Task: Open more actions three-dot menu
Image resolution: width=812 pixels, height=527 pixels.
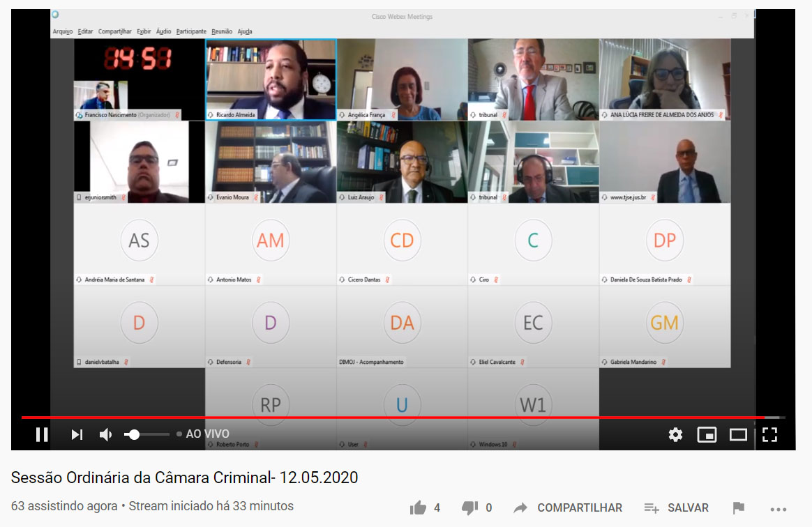Action: (778, 507)
